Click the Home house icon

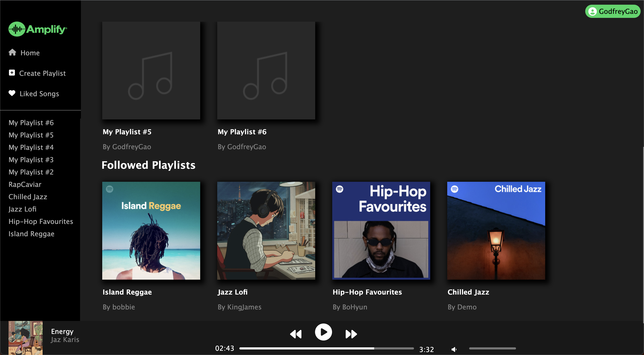click(x=12, y=53)
